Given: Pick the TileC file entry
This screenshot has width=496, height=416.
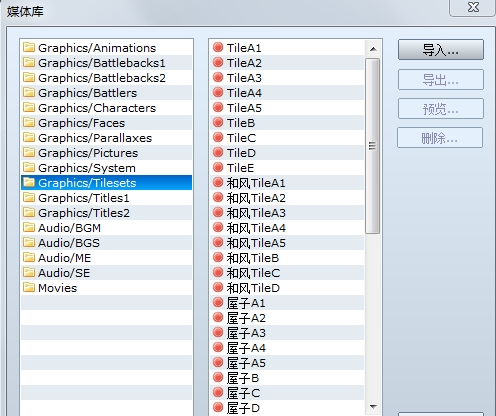Looking at the screenshot, I should tap(287, 138).
